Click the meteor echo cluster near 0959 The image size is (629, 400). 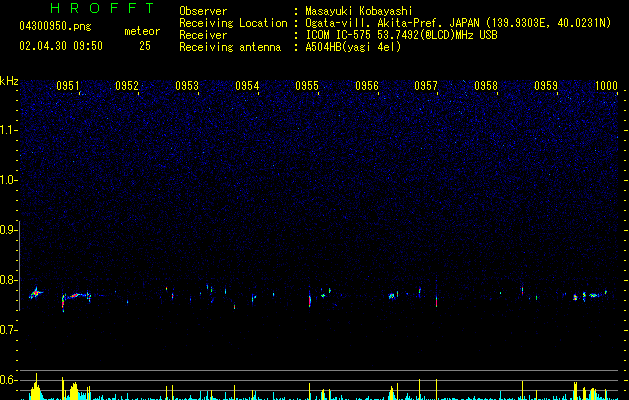pyautogui.click(x=589, y=296)
